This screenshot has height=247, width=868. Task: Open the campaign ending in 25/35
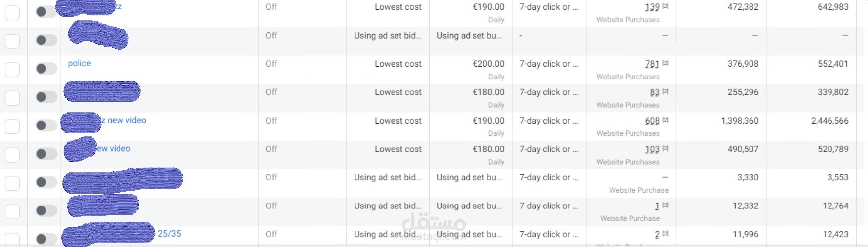[x=169, y=234]
